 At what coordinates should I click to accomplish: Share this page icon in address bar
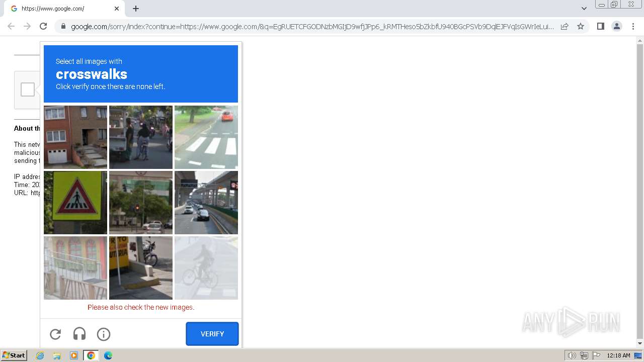565,26
